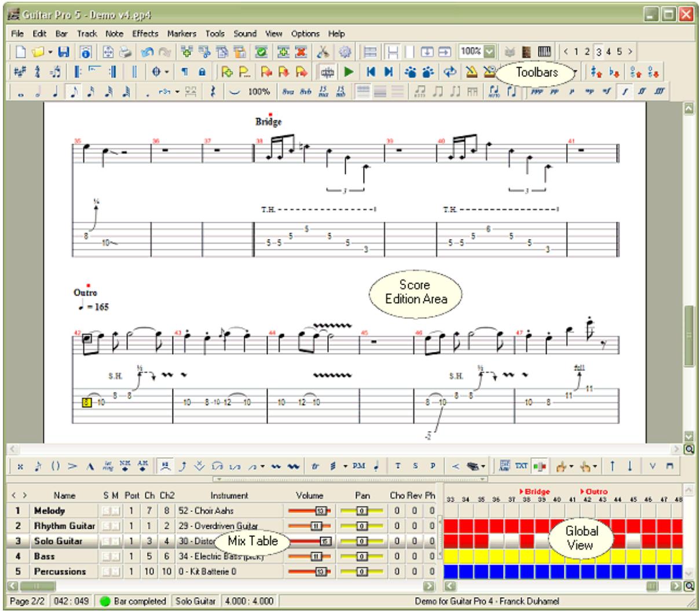This screenshot has height=611, width=700.
Task: Save the current score
Action: [x=65, y=52]
